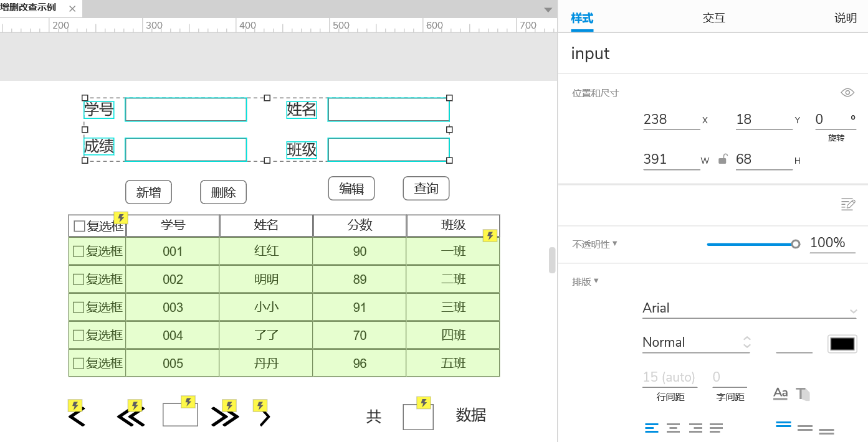Screen dimensions: 868x442
Task: Click the canvas vertical scrollbar thumb
Action: pos(551,260)
